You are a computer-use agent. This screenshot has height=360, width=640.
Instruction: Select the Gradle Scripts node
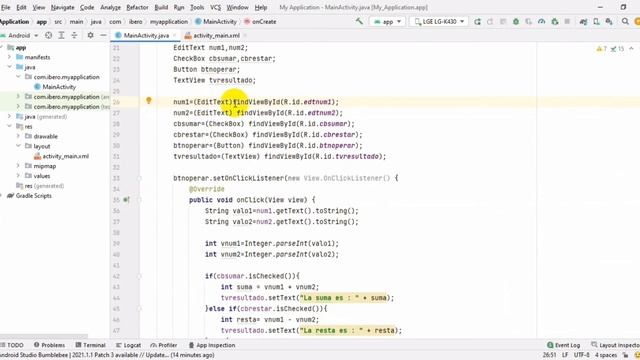click(29, 196)
